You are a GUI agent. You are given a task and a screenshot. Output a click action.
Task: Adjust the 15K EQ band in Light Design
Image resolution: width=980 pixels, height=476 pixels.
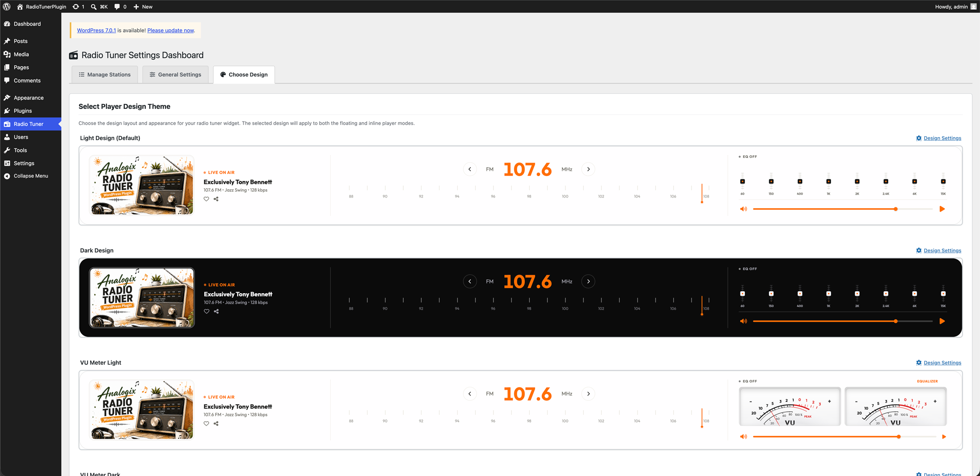[x=943, y=181]
